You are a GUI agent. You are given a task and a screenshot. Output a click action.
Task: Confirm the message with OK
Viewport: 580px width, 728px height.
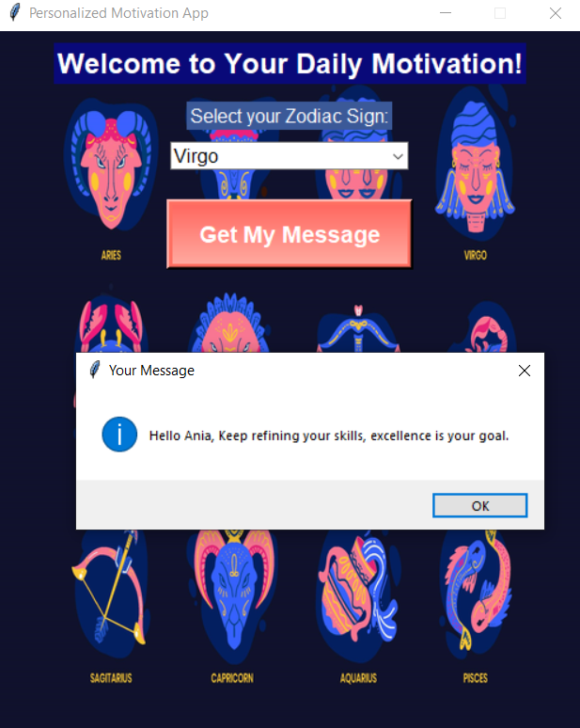tap(479, 505)
